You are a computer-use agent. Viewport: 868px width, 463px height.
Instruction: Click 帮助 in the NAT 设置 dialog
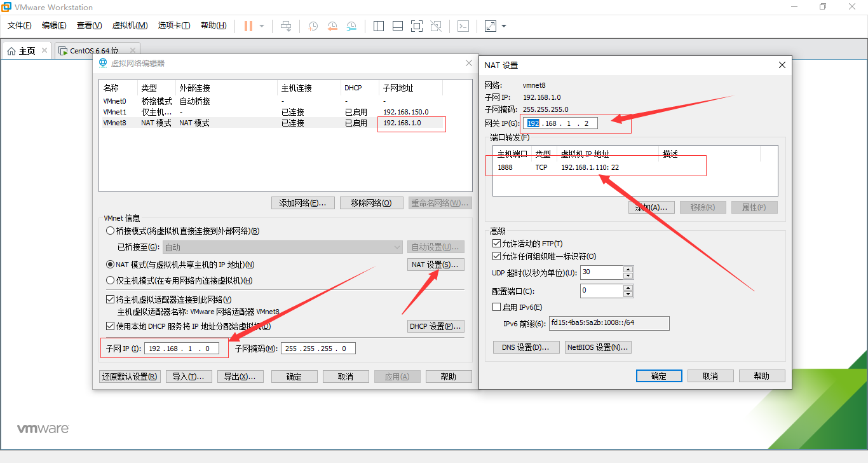pos(762,376)
